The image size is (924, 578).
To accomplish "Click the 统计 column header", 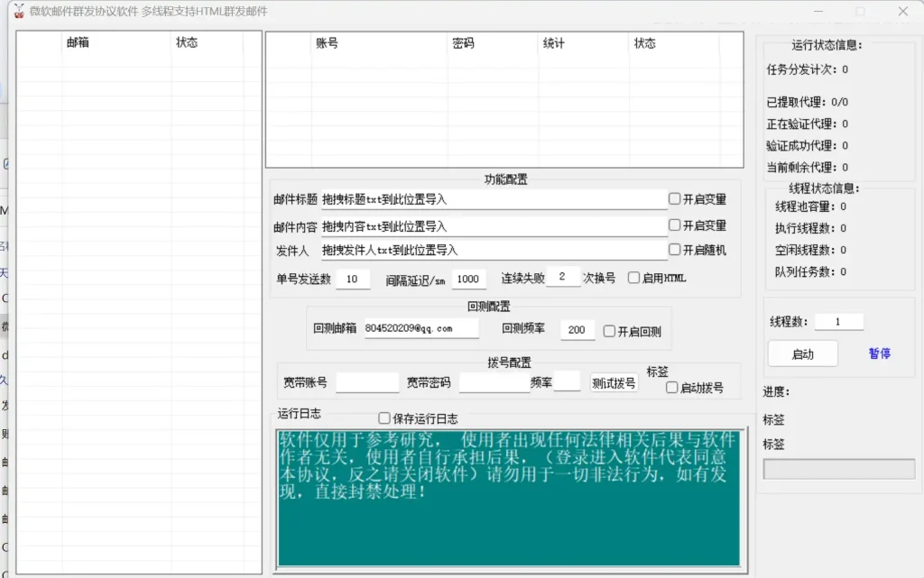I will 584,43.
